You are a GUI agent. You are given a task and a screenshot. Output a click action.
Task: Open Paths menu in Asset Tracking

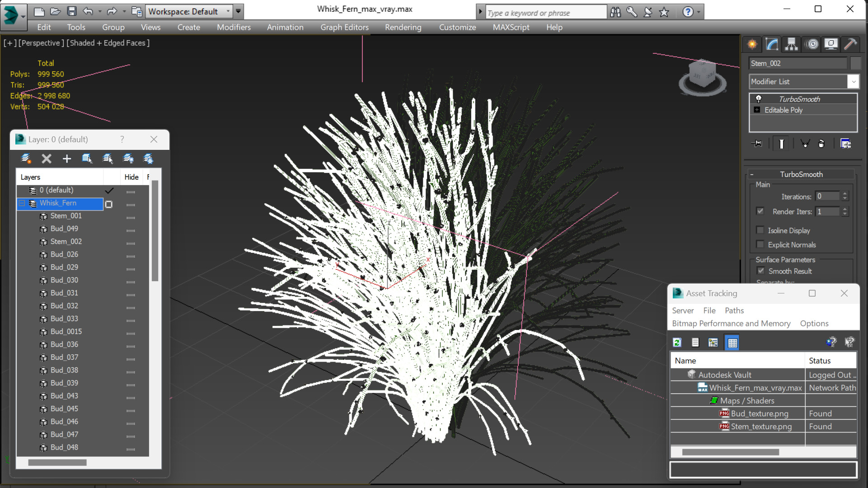coord(734,311)
